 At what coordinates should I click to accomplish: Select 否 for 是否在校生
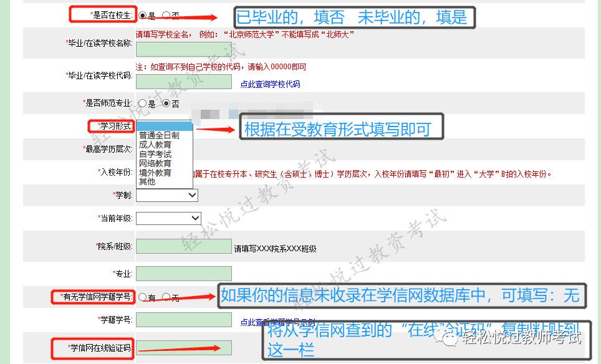pyautogui.click(x=166, y=16)
